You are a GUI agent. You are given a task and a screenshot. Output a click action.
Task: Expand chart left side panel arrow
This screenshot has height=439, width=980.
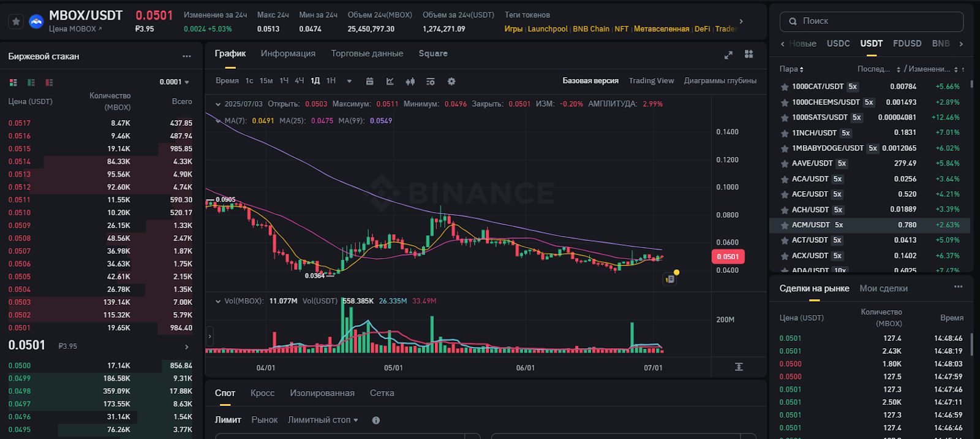209,336
